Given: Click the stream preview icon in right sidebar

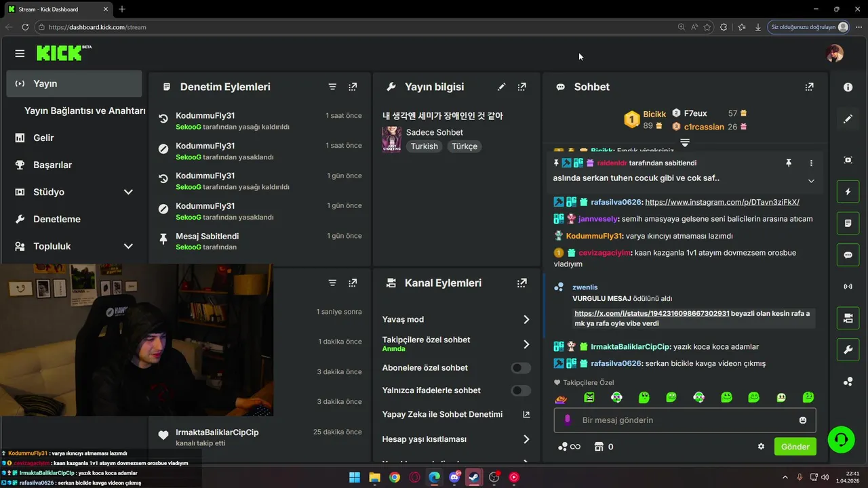Looking at the screenshot, I should (848, 160).
